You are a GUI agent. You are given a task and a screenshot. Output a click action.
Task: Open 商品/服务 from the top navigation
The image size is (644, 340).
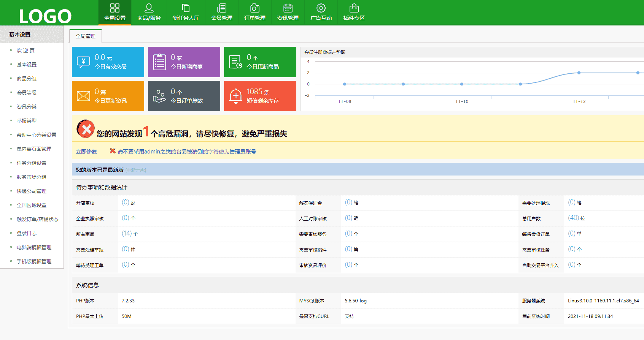(x=149, y=13)
